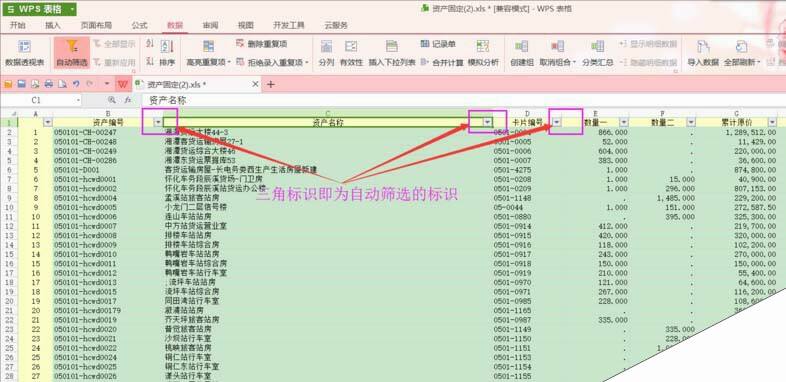Click cell with value 1,289,512.00
Viewport: 786px width, 382px height.
(x=738, y=132)
